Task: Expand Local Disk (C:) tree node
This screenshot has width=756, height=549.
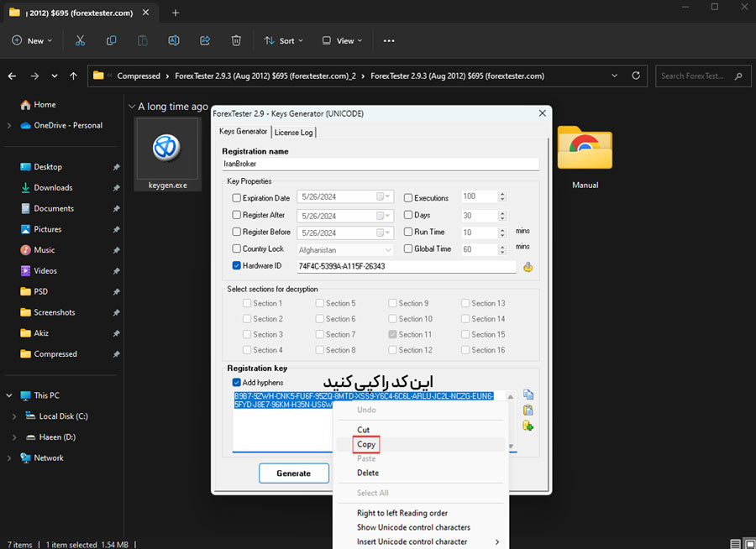Action: tap(14, 416)
